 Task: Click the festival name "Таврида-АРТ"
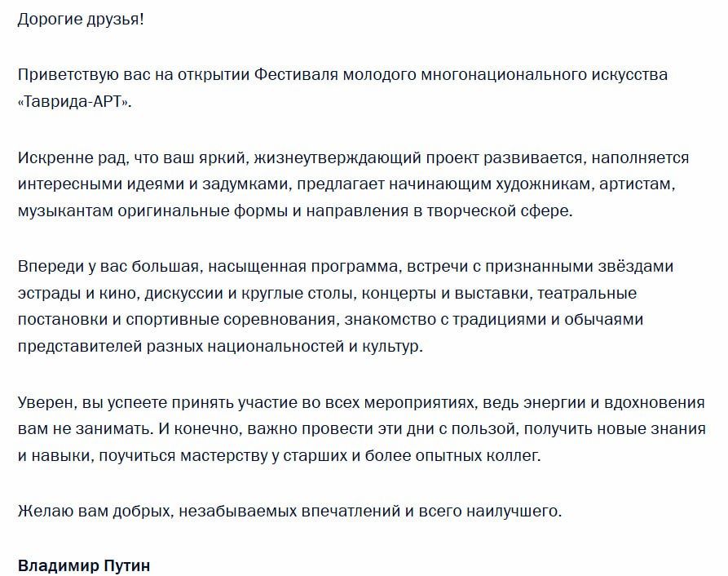pos(73,102)
